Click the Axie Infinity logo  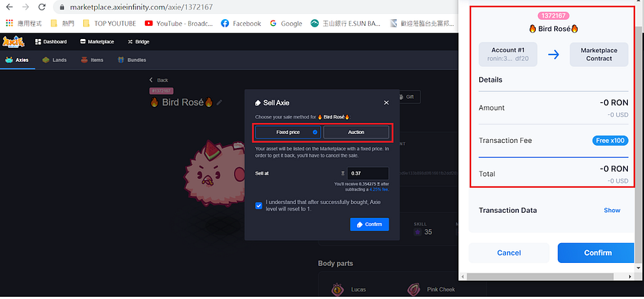pos(13,41)
